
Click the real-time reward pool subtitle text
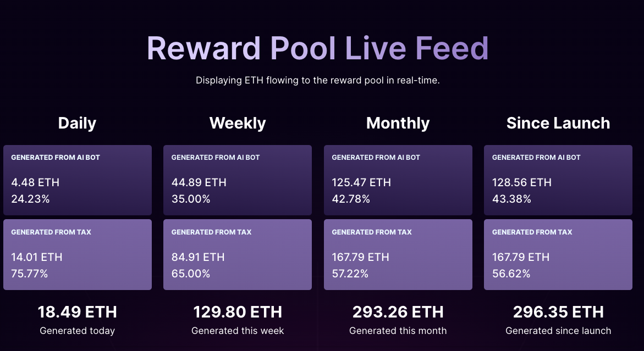point(317,80)
